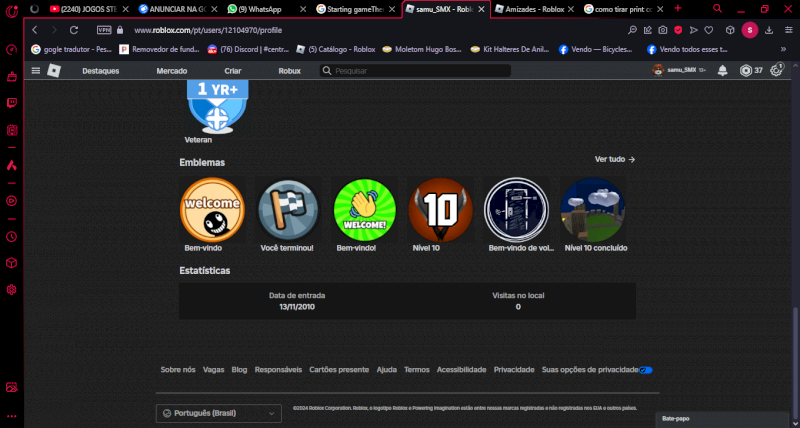Click the browser back arrow
Screen dimensions: 800x428
pos(35,30)
